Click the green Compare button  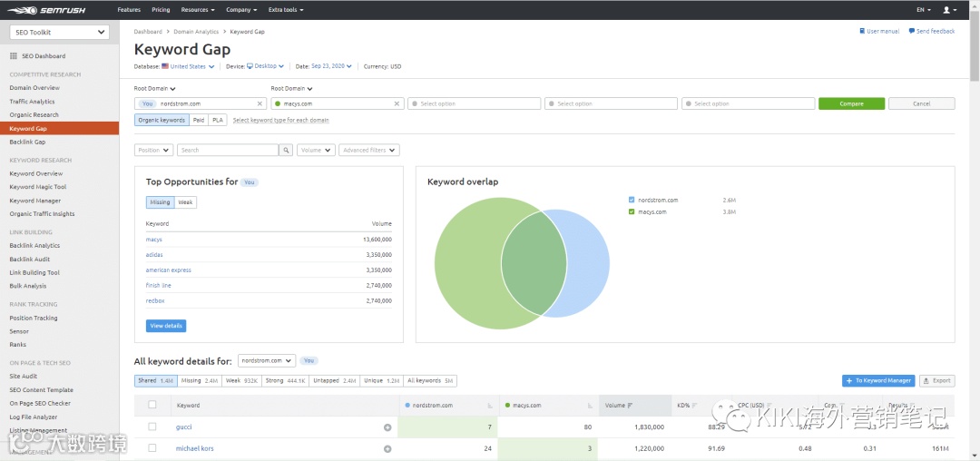click(x=851, y=103)
